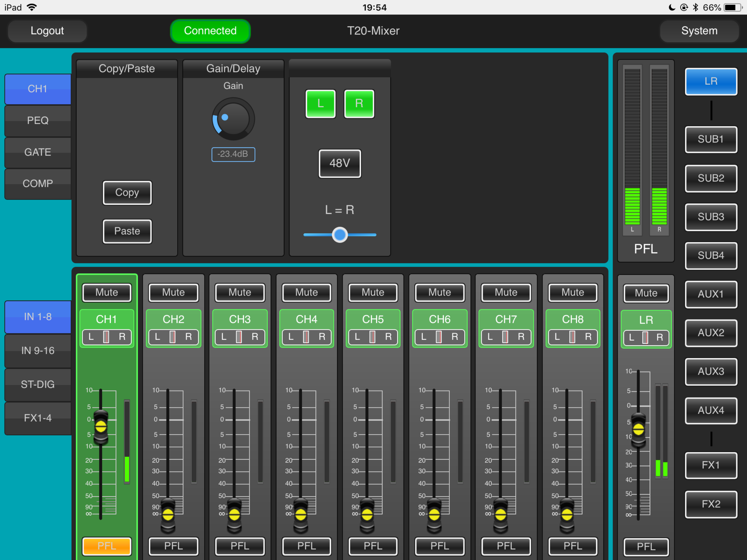The height and width of the screenshot is (560, 747).
Task: Switch to ST-DIG channel bank
Action: 38,384
